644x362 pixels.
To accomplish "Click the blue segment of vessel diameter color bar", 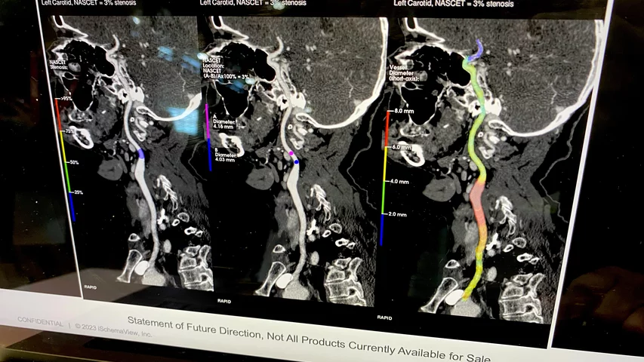I will click(382, 229).
